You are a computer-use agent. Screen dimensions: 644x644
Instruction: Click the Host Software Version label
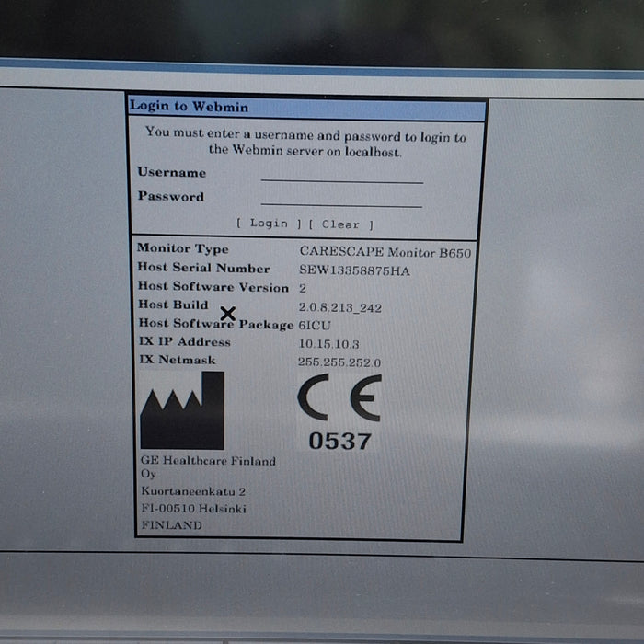[213, 287]
